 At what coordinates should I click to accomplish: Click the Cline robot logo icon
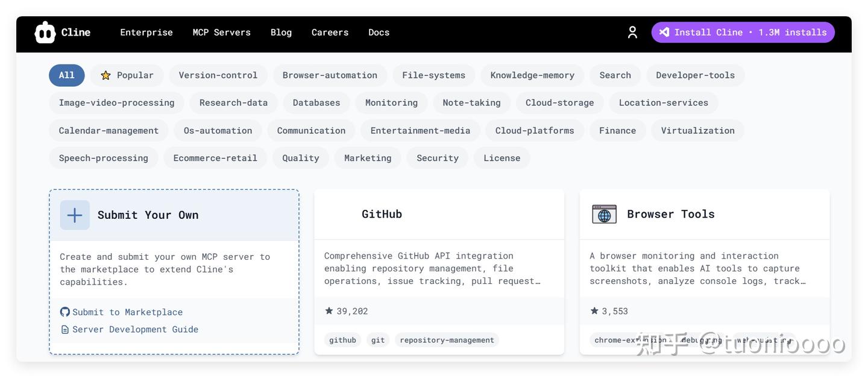coord(45,33)
